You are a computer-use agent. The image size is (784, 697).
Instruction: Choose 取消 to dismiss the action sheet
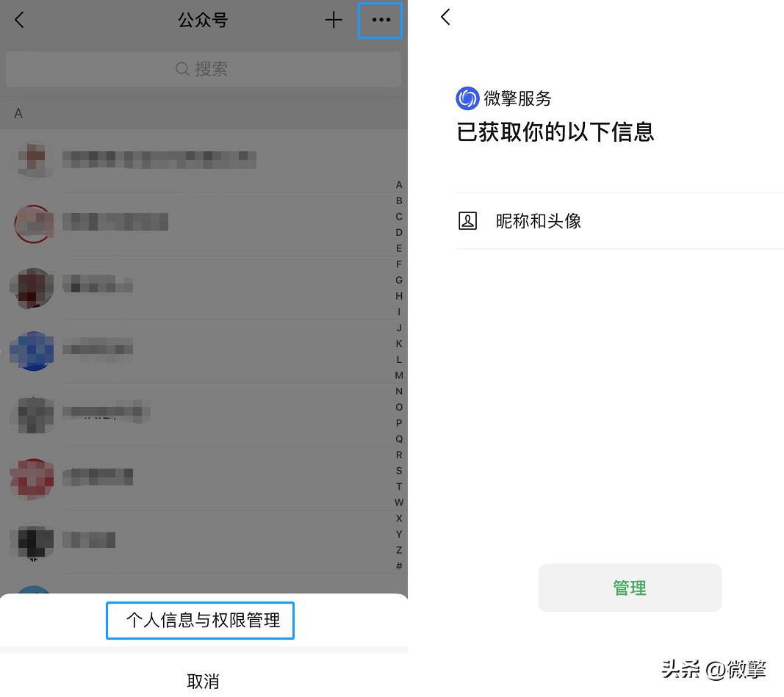[203, 682]
